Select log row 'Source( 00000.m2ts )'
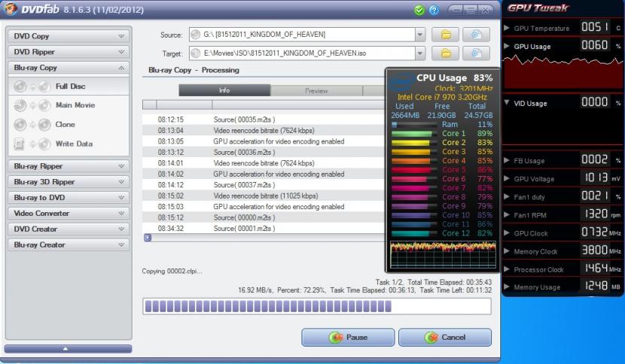Image resolution: width=625 pixels, height=364 pixels. (263, 218)
